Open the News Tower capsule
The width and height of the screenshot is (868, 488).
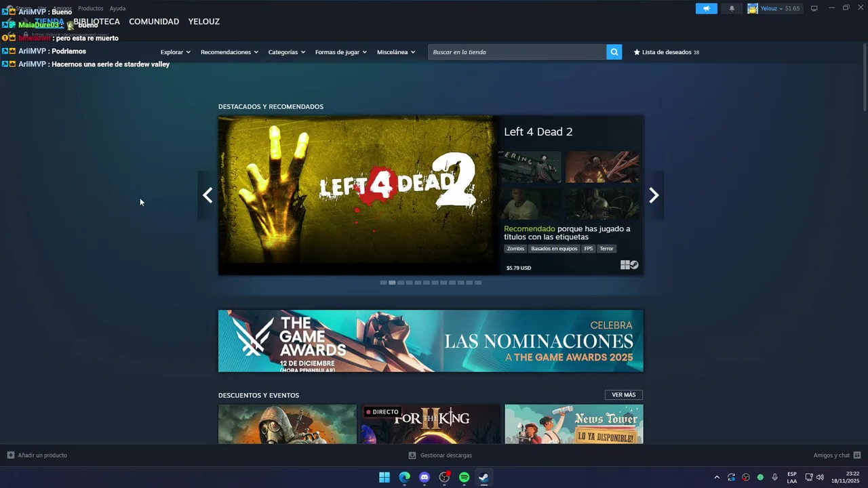(x=574, y=424)
